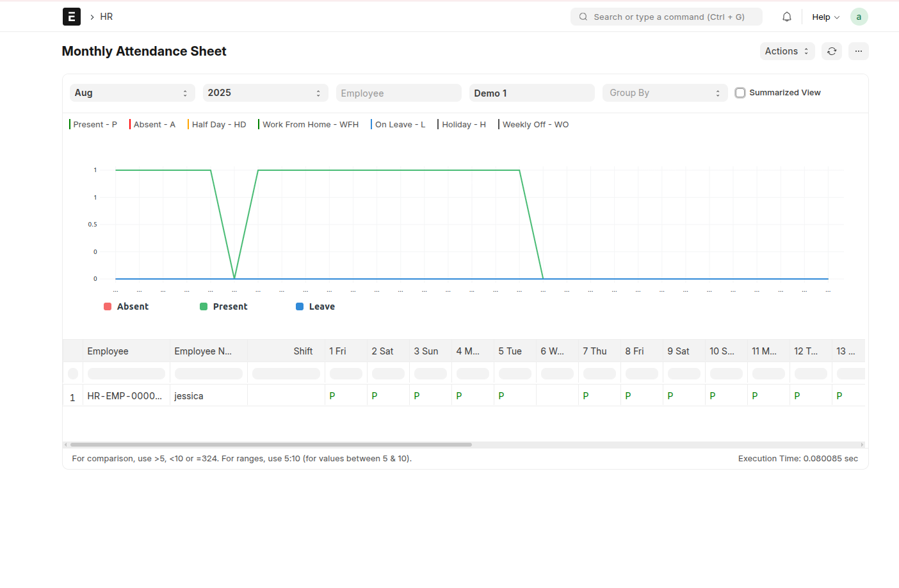
Task: Open the year dropdown showing 2025
Action: [x=265, y=92]
